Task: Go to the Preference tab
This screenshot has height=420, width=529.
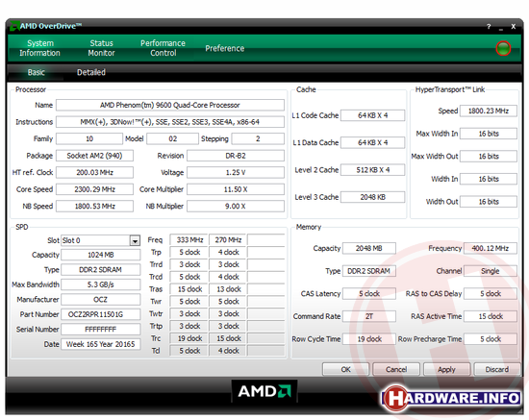Action: point(225,49)
